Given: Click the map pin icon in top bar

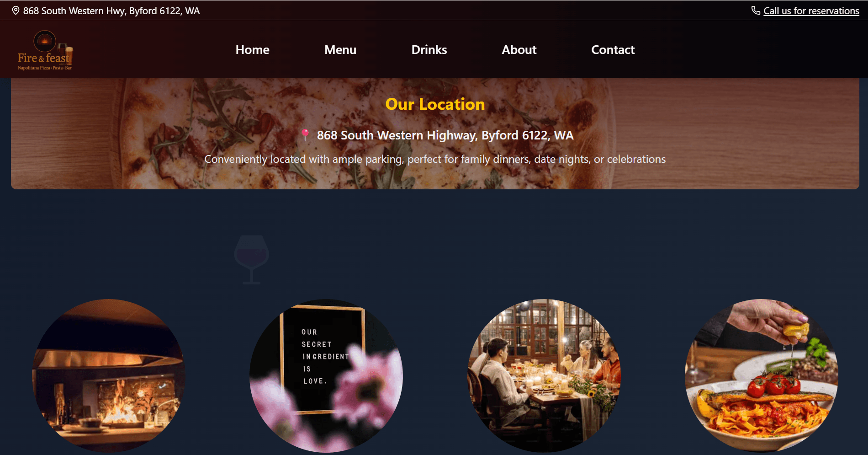Looking at the screenshot, I should point(16,11).
